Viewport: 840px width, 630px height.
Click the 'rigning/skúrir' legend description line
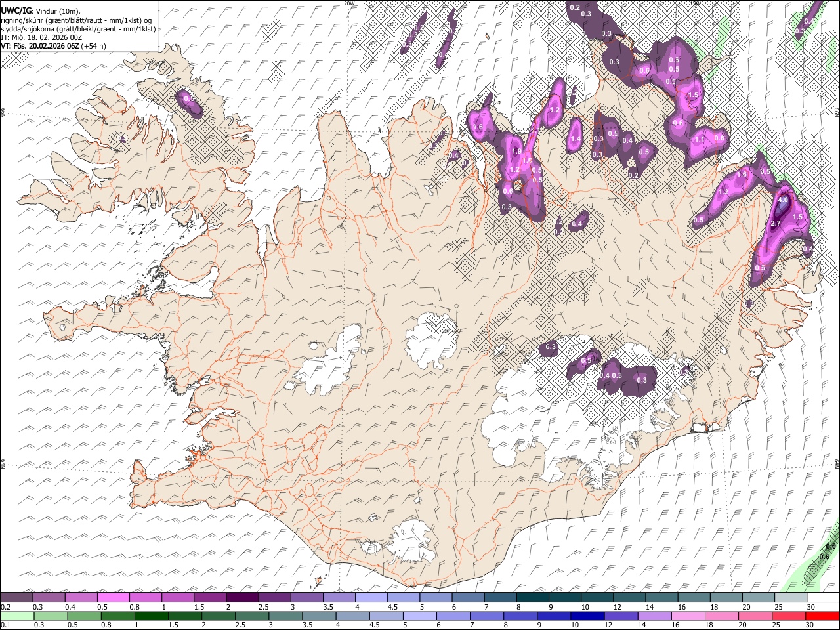76,20
